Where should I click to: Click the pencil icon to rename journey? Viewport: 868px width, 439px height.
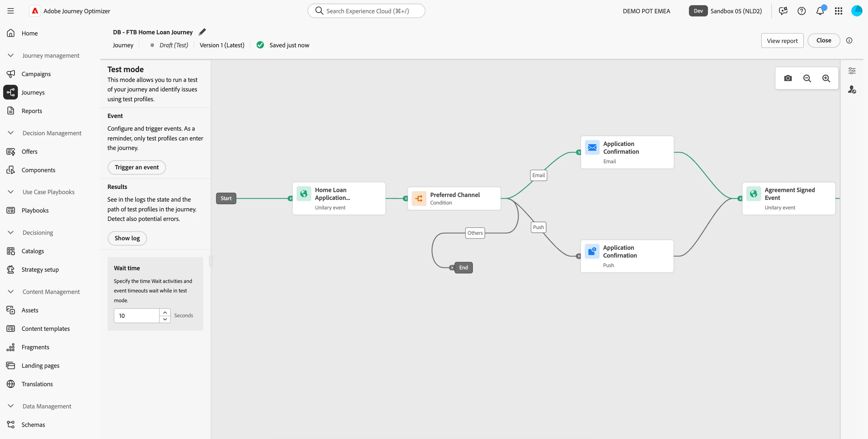pyautogui.click(x=202, y=32)
